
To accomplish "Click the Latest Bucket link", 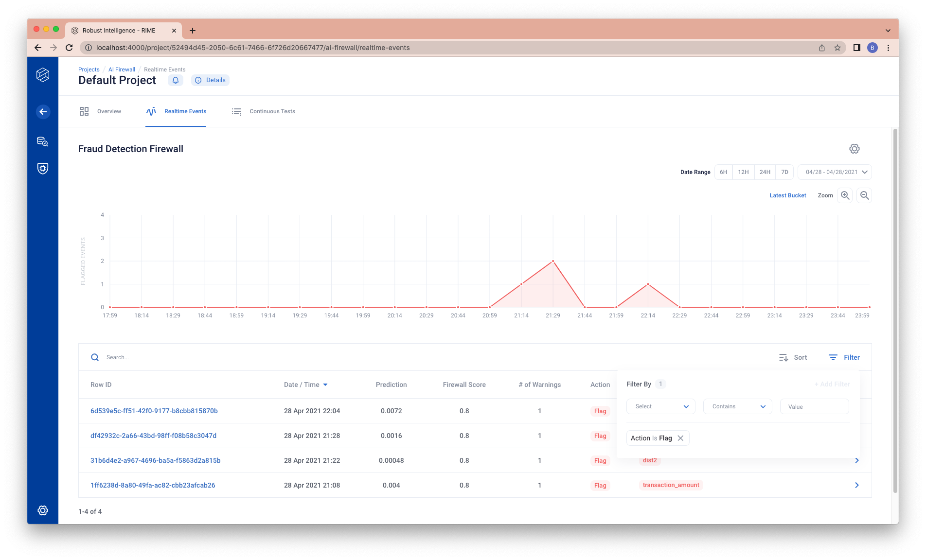I will pos(788,195).
